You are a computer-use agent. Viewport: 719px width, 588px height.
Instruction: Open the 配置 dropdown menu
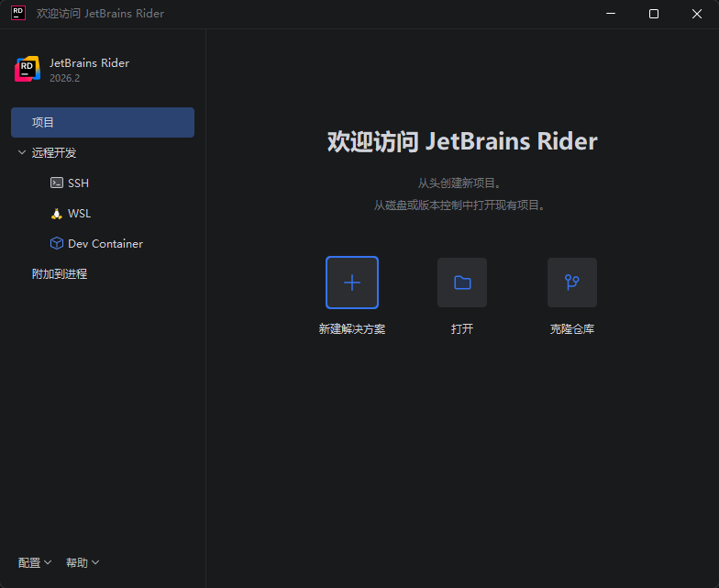pyautogui.click(x=35, y=562)
